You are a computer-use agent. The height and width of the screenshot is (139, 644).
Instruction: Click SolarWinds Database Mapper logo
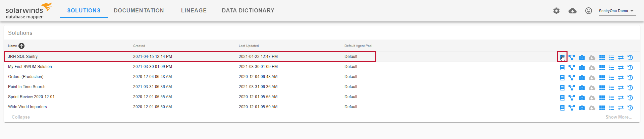[29, 11]
